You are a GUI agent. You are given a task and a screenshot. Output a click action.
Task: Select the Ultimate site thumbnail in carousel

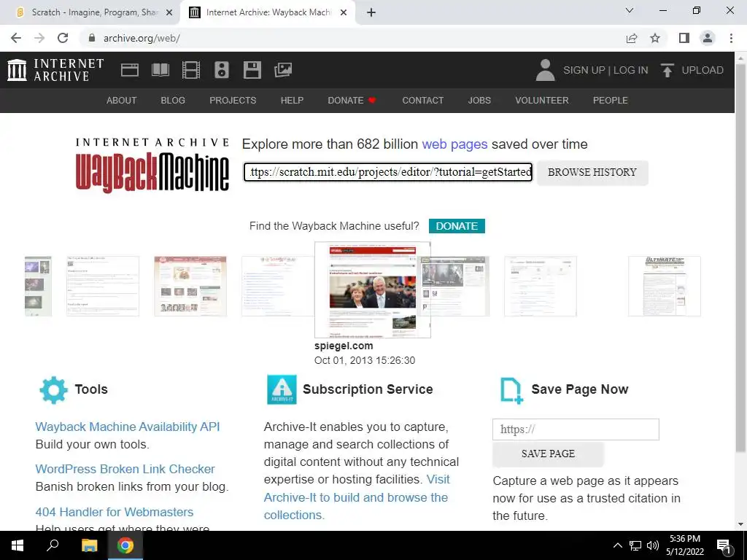[x=664, y=286]
